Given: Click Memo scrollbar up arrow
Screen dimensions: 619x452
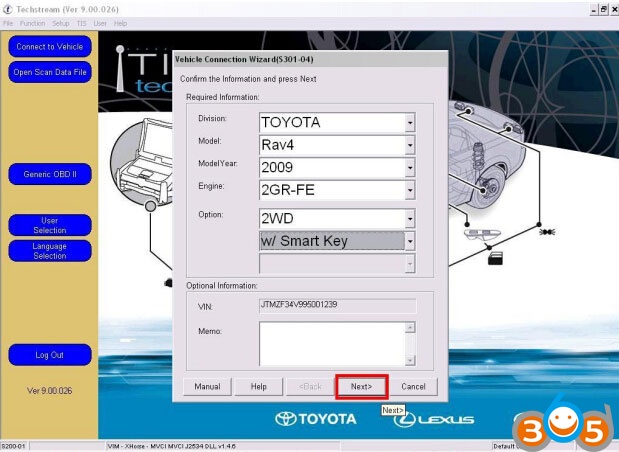Looking at the screenshot, I should [x=410, y=327].
